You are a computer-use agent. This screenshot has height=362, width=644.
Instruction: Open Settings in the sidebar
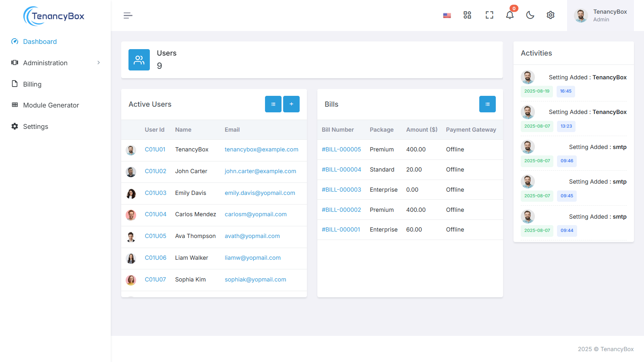(35, 126)
